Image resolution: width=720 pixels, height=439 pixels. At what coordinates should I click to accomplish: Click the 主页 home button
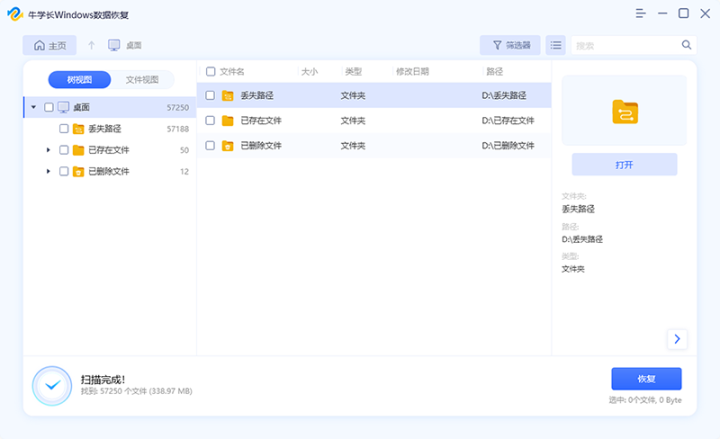tap(50, 45)
